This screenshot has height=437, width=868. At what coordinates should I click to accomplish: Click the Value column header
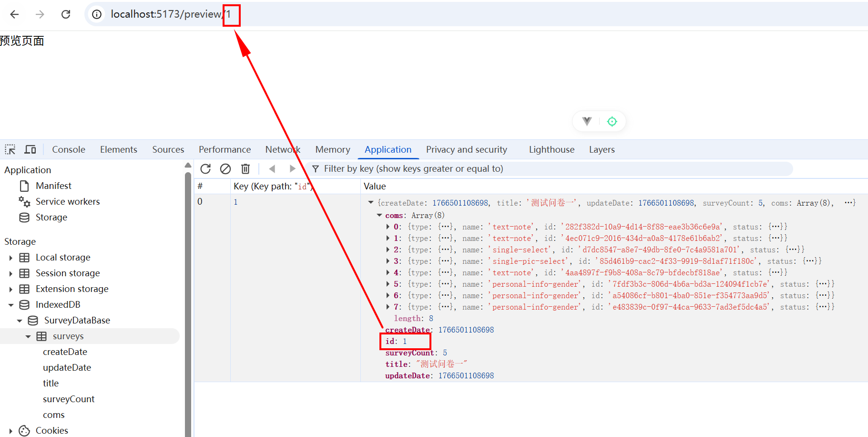click(614, 186)
